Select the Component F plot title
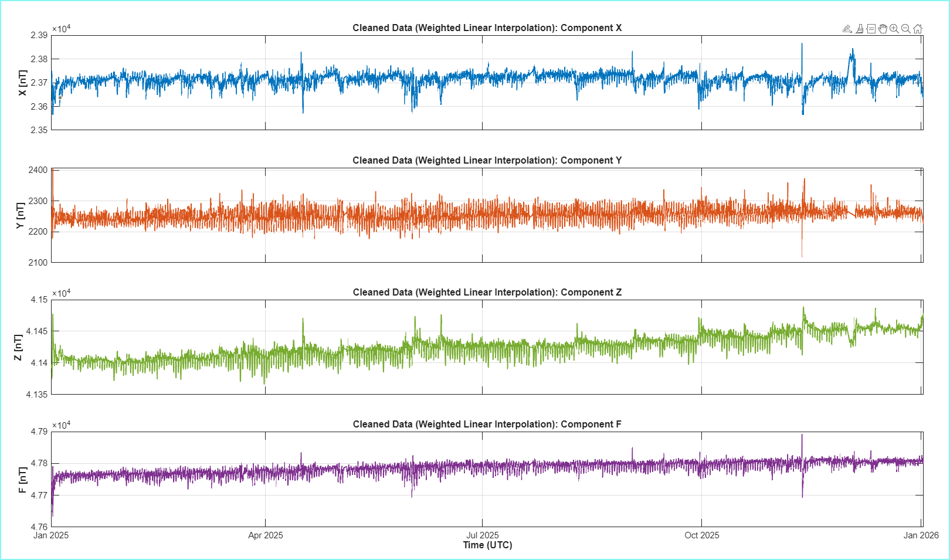The image size is (950, 560). coord(487,424)
